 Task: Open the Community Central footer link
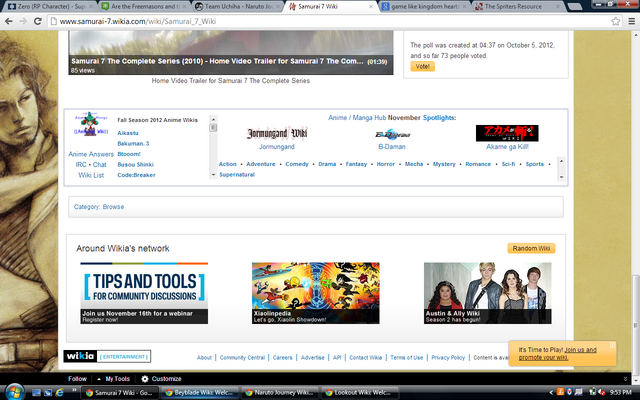pos(242,358)
